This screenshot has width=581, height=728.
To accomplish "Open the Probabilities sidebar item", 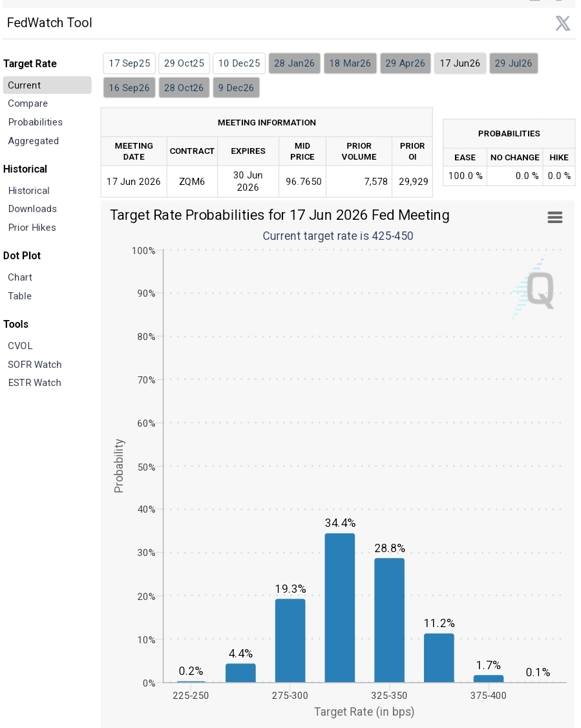I will point(36,122).
